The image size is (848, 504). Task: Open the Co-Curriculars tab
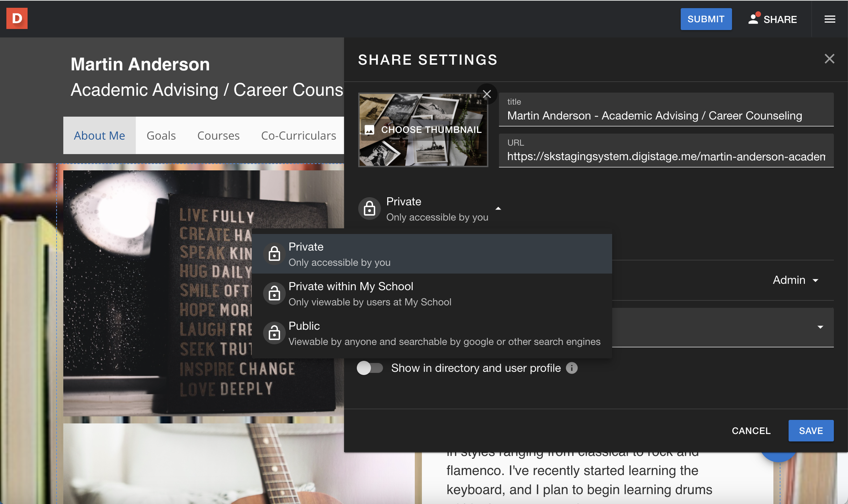point(298,135)
